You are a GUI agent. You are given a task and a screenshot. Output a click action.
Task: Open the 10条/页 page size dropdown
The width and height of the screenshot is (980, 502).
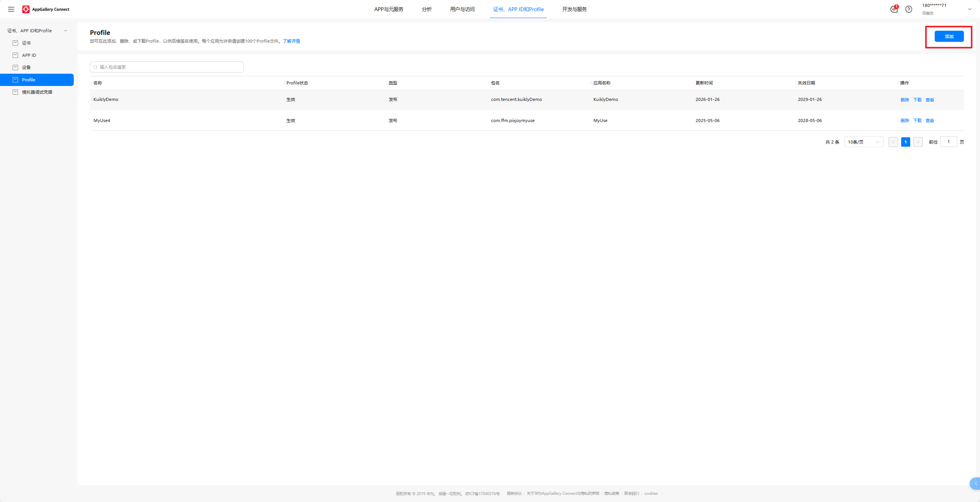[863, 142]
